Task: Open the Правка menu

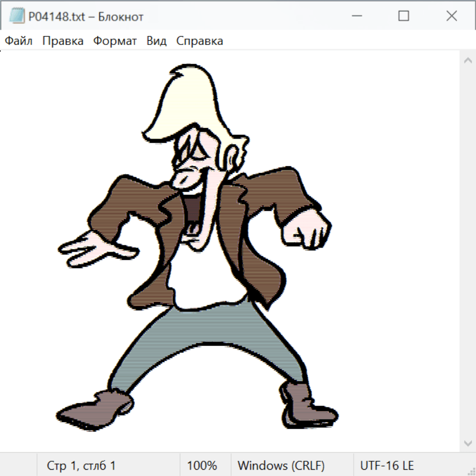Action: [63, 41]
